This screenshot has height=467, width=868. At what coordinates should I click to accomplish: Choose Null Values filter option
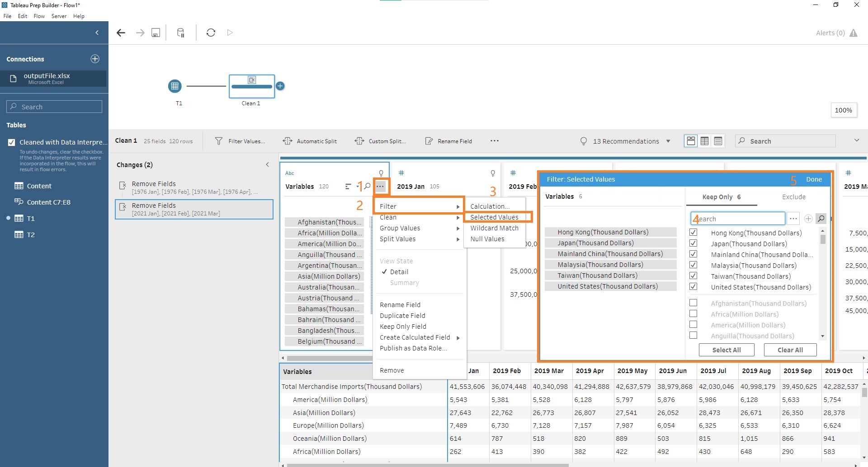point(487,239)
